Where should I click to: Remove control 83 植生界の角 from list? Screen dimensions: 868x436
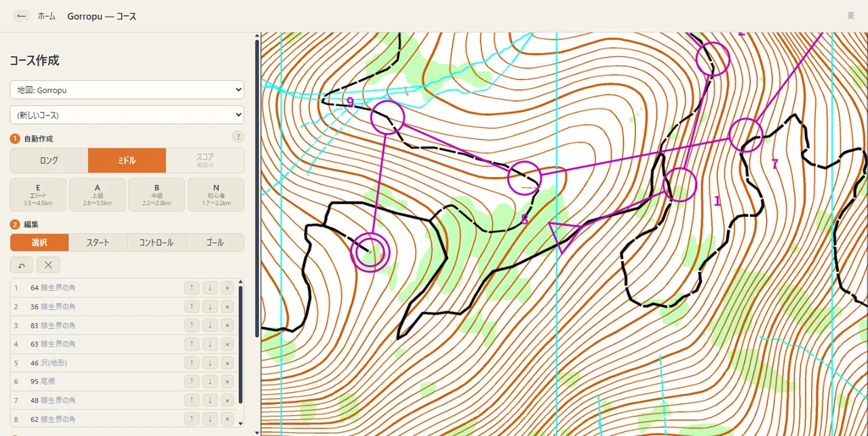[227, 325]
